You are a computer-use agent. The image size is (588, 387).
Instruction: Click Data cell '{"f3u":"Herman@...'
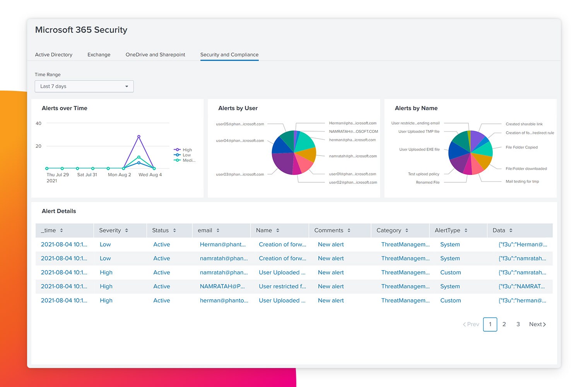pyautogui.click(x=523, y=245)
